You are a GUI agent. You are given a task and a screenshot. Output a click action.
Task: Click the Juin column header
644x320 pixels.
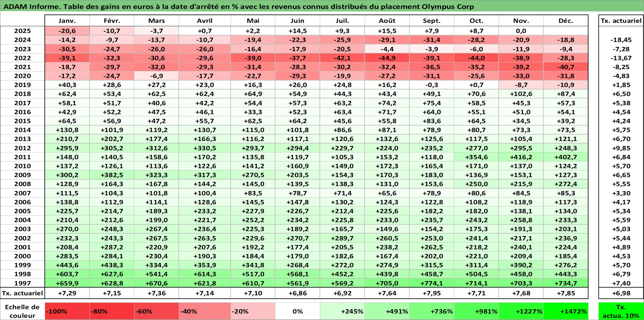[298, 21]
